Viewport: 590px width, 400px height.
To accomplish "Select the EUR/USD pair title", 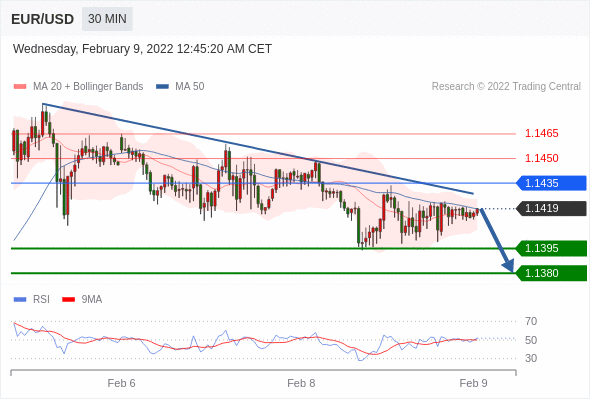I will (x=43, y=19).
